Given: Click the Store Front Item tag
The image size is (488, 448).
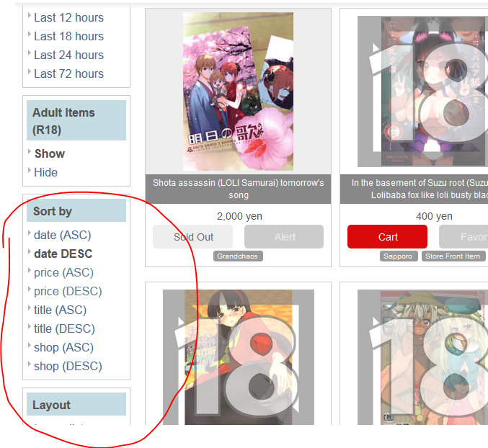Looking at the screenshot, I should [453, 256].
